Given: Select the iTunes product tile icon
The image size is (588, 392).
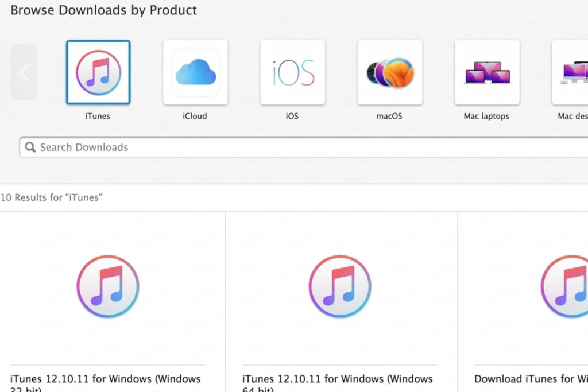Looking at the screenshot, I should [98, 72].
